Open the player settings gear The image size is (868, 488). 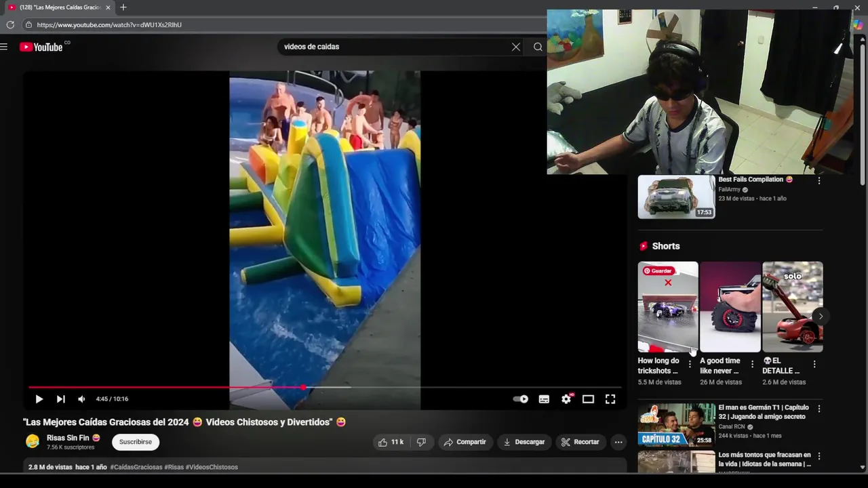[x=566, y=399]
